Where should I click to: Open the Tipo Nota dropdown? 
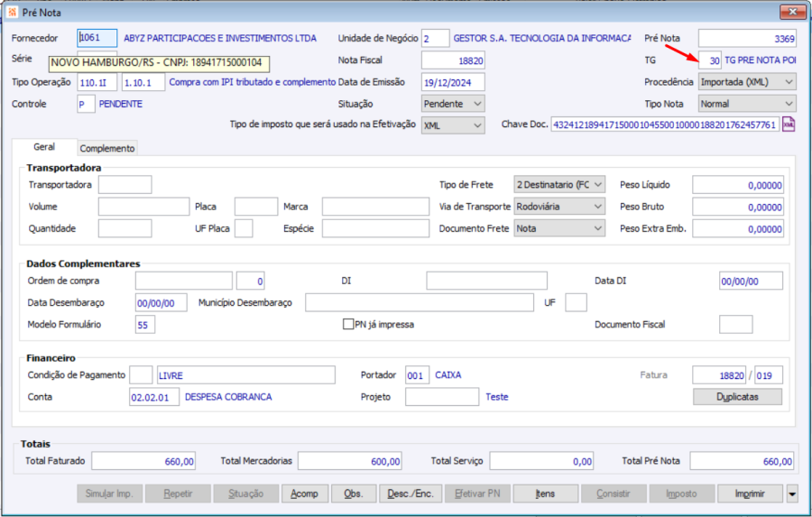789,104
